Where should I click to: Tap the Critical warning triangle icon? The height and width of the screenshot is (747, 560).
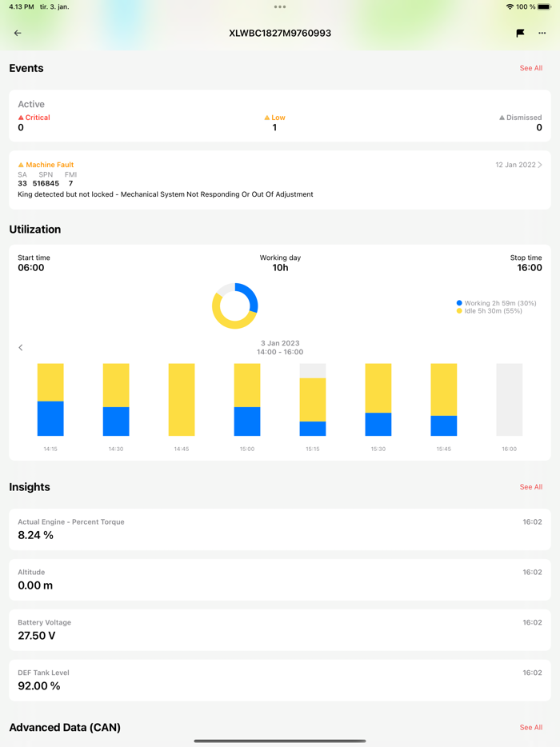[x=21, y=118]
